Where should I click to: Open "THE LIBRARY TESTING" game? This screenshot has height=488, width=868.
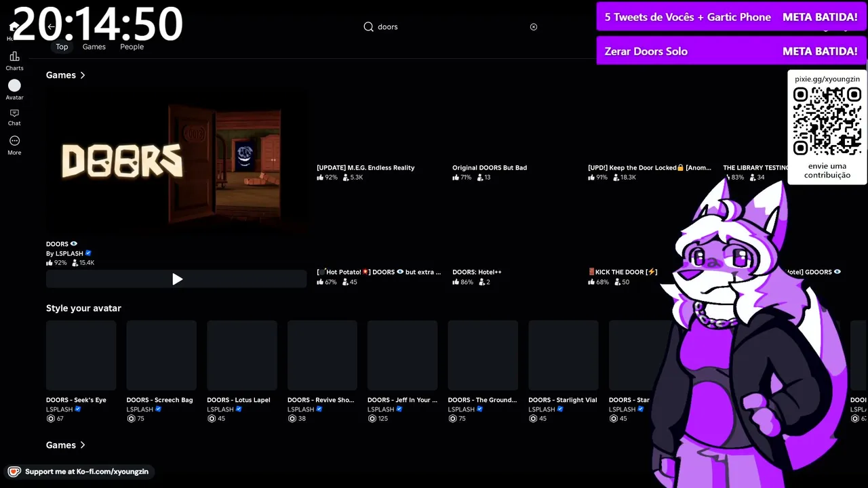point(755,167)
